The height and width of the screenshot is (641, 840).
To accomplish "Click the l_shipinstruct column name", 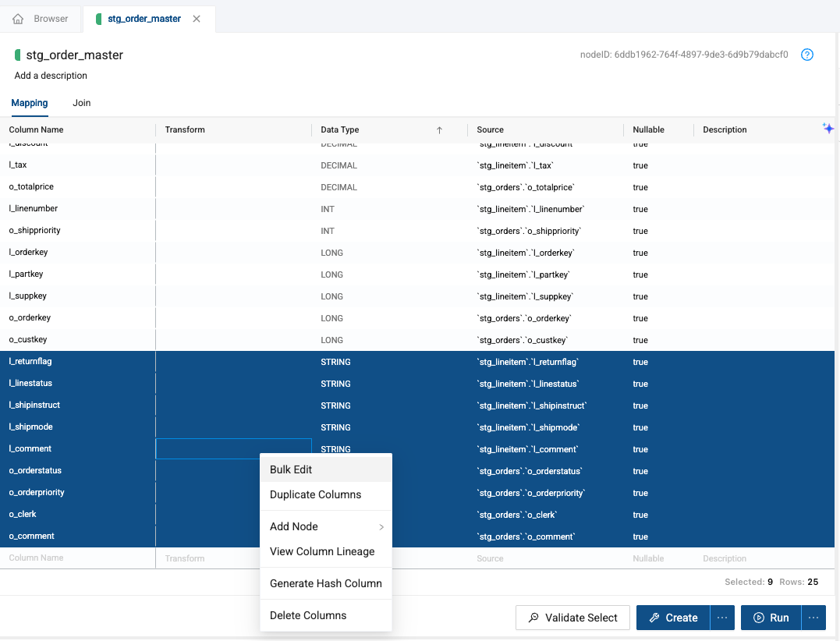I will [x=34, y=405].
